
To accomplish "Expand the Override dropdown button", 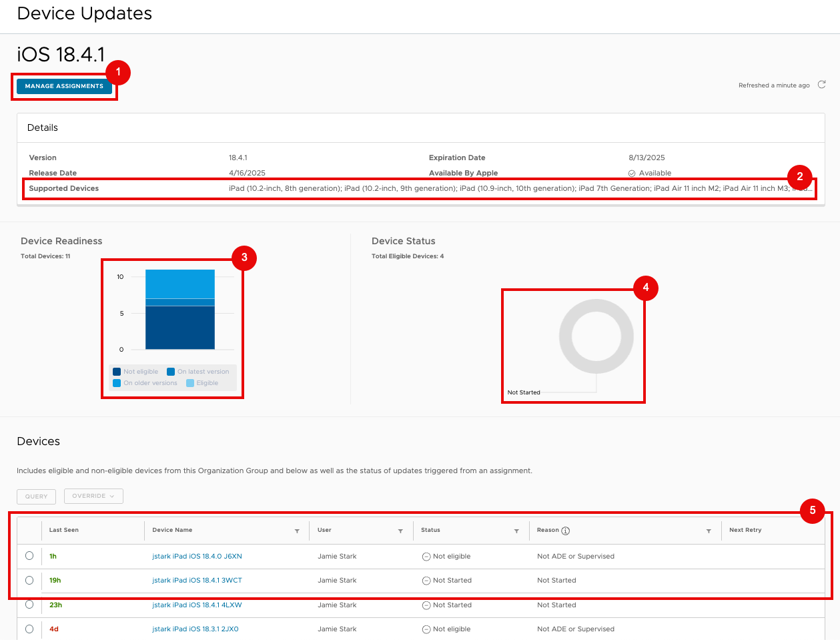I will [93, 497].
